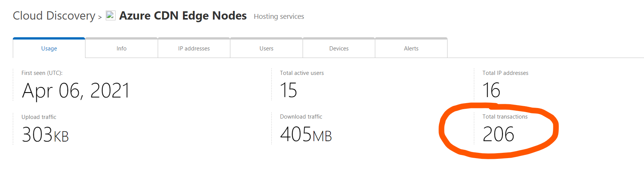Click the Total IP addresses value 16
The height and width of the screenshot is (169, 644).
click(491, 90)
